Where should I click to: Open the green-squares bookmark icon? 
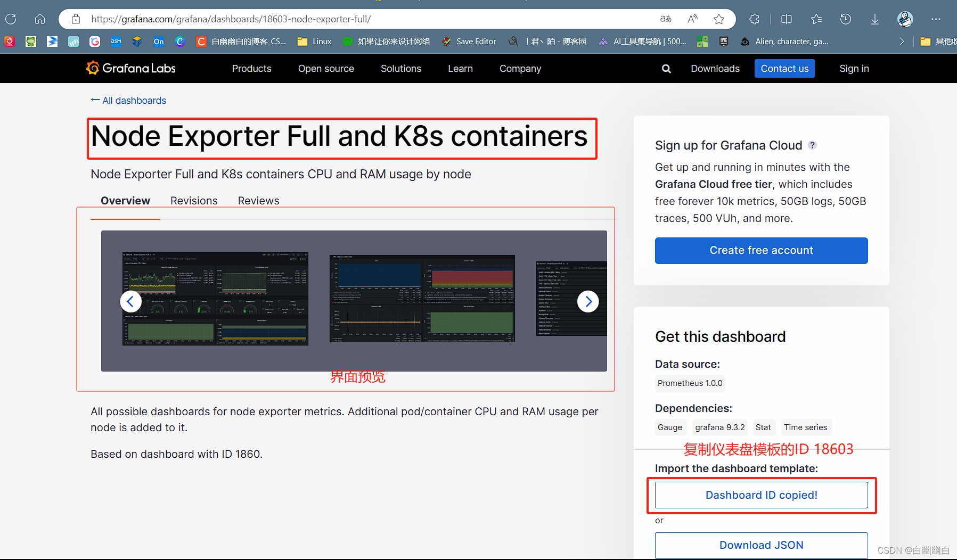click(x=702, y=42)
